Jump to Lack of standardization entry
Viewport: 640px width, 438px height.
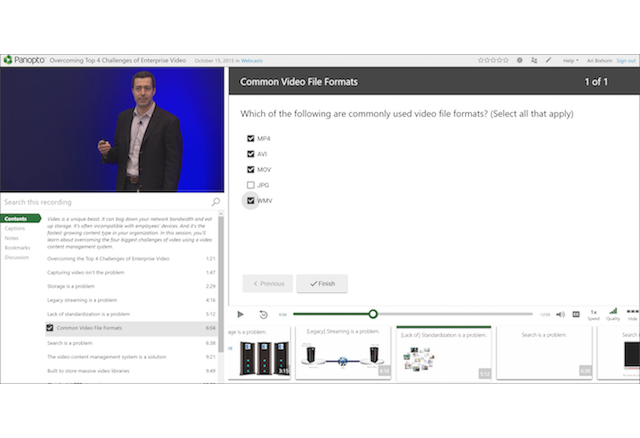coord(131,314)
